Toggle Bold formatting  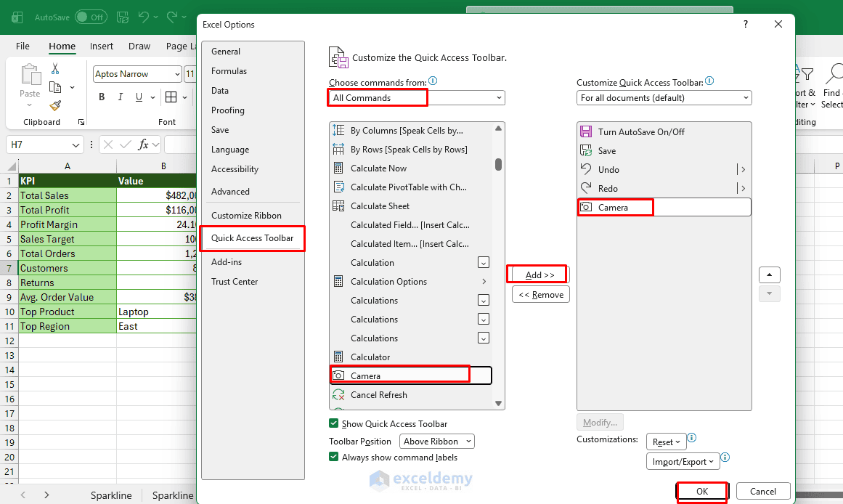(x=102, y=97)
